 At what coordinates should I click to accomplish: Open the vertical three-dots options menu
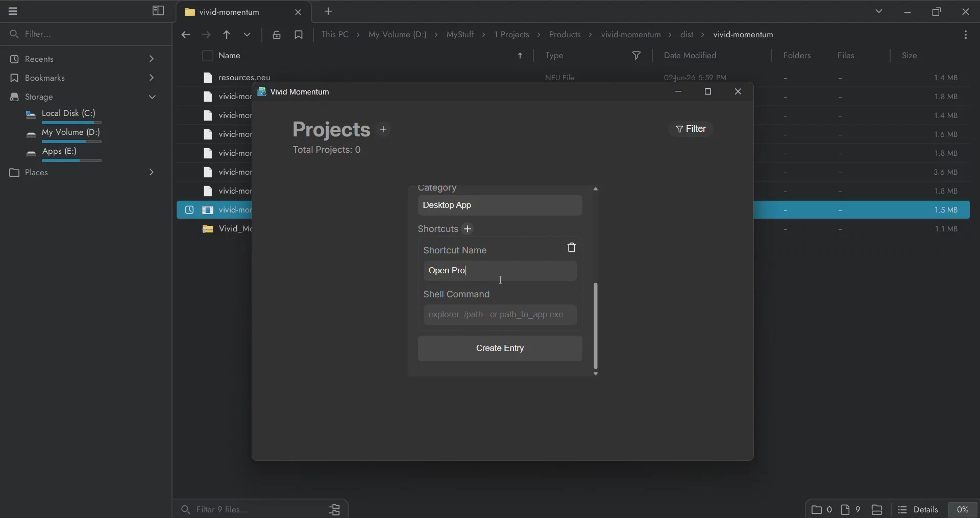point(966,35)
